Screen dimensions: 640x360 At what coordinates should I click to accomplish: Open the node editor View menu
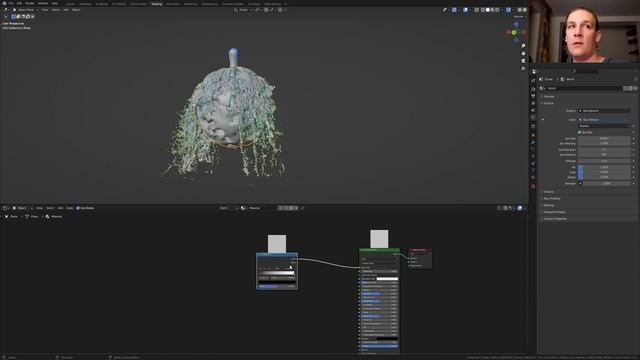tap(40, 208)
